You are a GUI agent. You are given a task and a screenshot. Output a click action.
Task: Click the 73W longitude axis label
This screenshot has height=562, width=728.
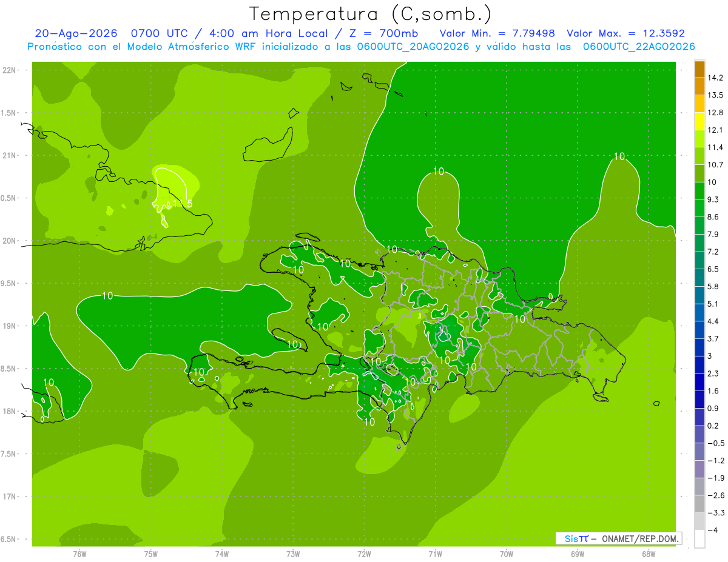tap(293, 554)
